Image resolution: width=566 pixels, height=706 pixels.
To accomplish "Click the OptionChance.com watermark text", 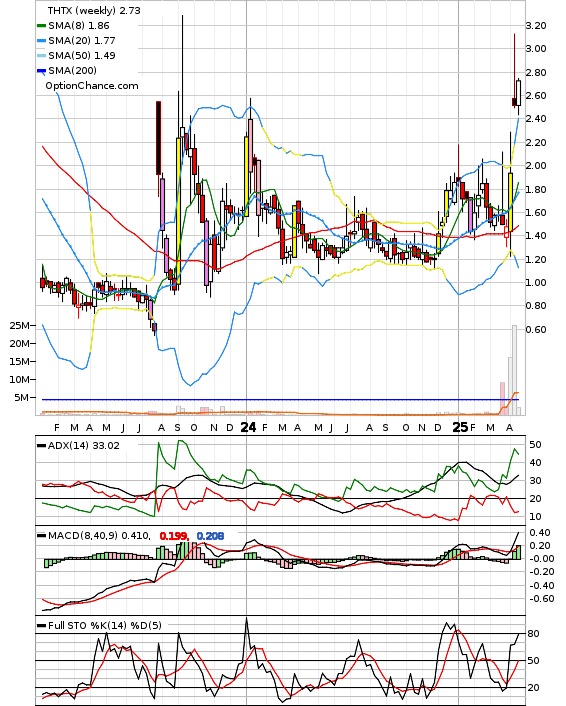I will click(x=92, y=86).
